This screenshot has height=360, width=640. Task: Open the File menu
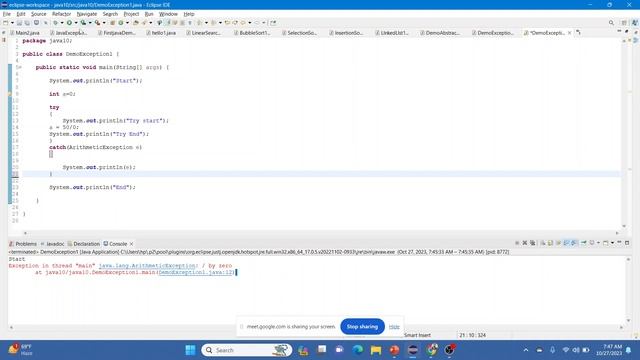pyautogui.click(x=7, y=14)
